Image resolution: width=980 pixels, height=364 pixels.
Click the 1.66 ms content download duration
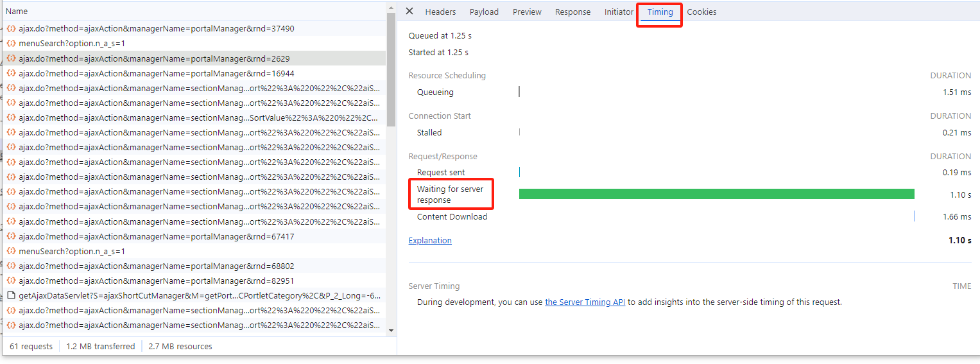click(957, 217)
